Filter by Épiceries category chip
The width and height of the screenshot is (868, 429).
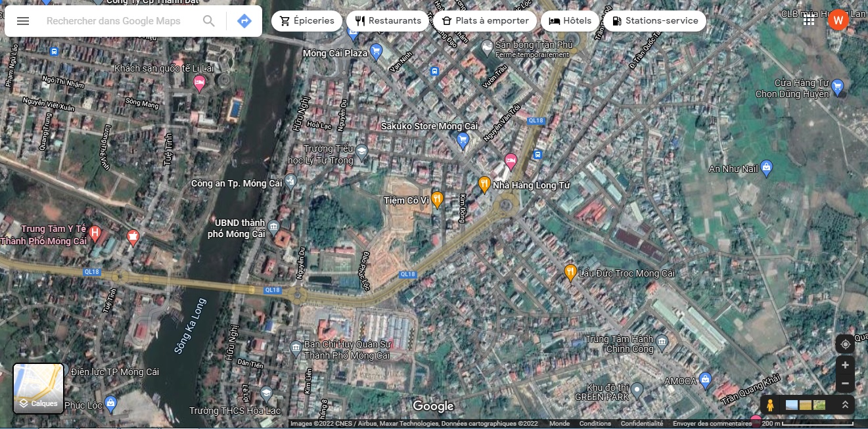(x=307, y=21)
